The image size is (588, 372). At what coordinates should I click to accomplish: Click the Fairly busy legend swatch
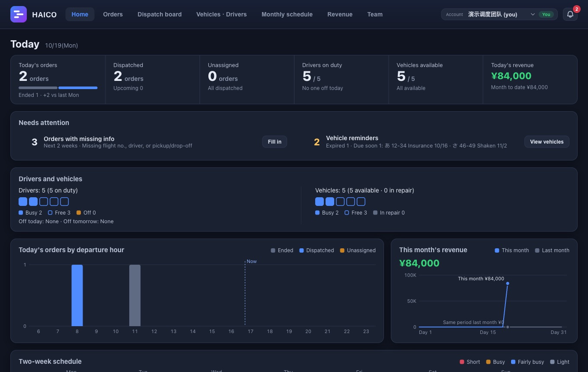[x=513, y=362]
